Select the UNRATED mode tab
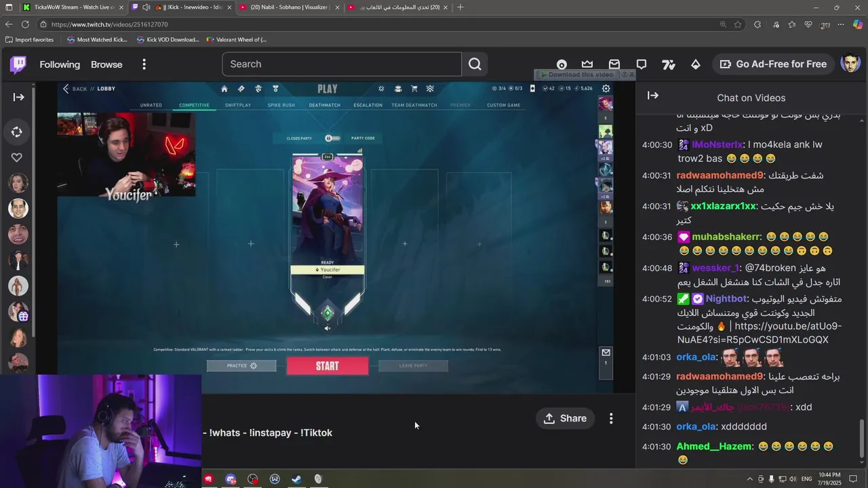This screenshot has height=488, width=868. (x=151, y=105)
